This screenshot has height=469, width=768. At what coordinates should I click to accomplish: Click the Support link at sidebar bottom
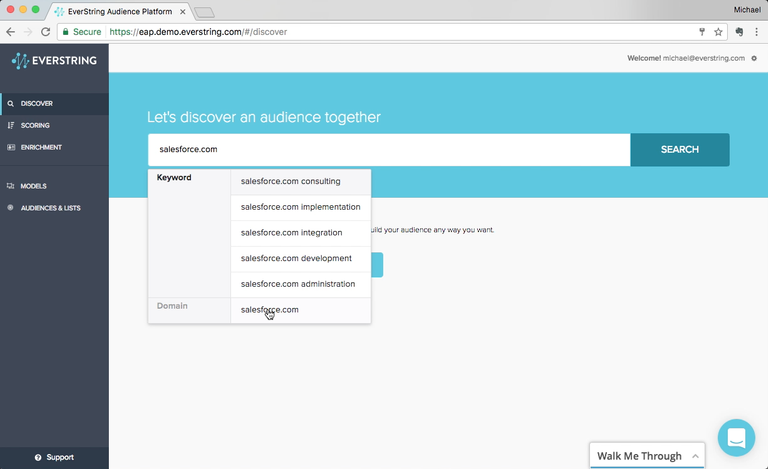(x=54, y=457)
